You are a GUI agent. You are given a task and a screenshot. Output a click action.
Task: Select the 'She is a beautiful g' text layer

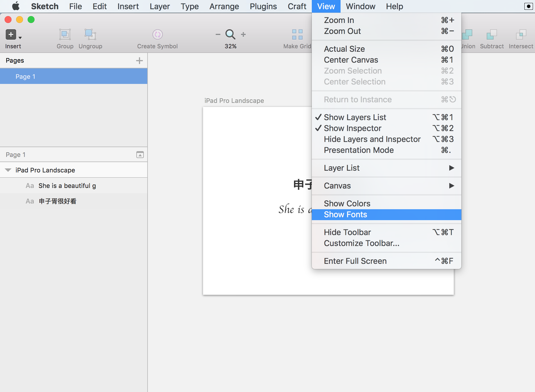pos(74,186)
